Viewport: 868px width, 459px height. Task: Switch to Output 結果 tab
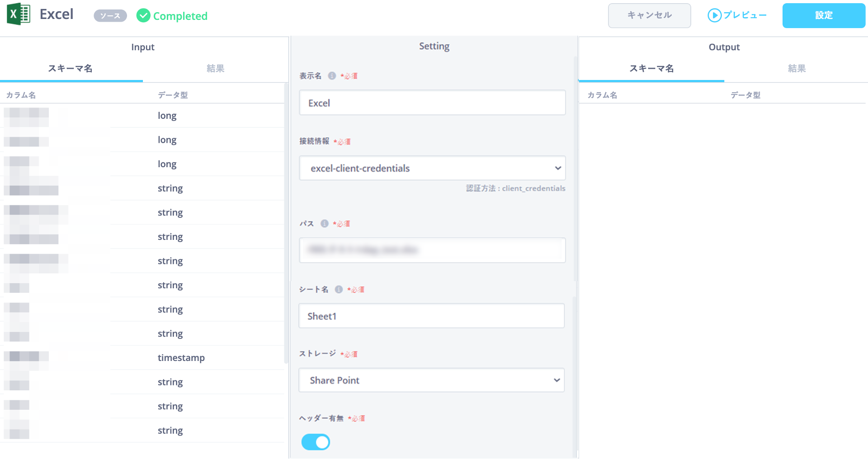coord(797,68)
